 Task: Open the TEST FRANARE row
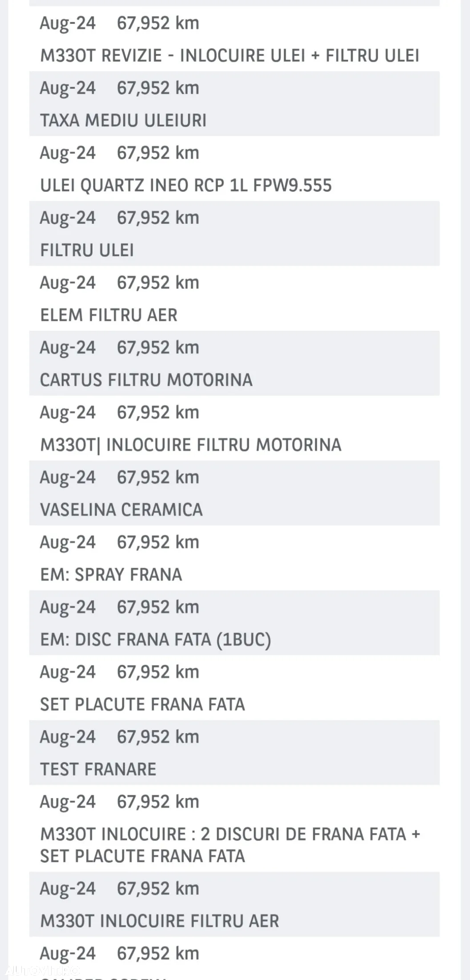coord(234,752)
